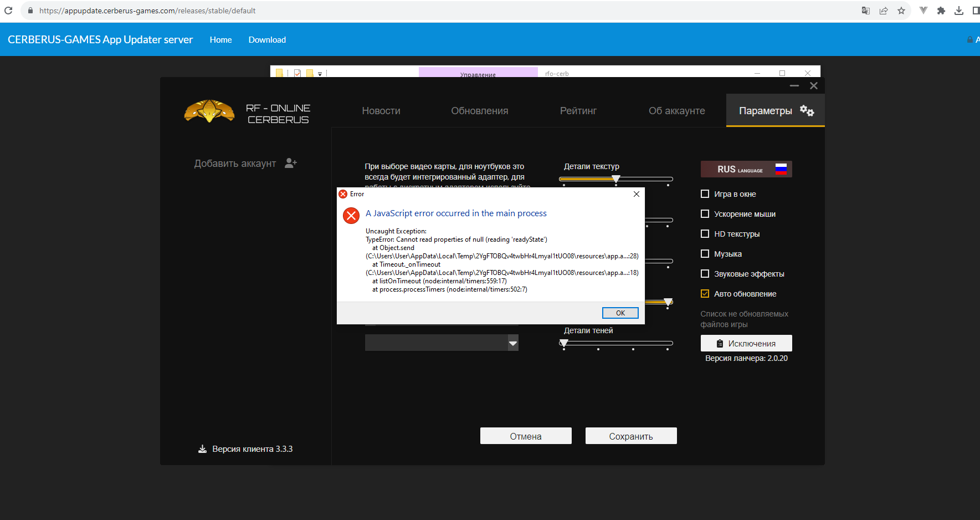980x520 pixels.
Task: Click the Детали текстур slider handle
Action: point(616,179)
